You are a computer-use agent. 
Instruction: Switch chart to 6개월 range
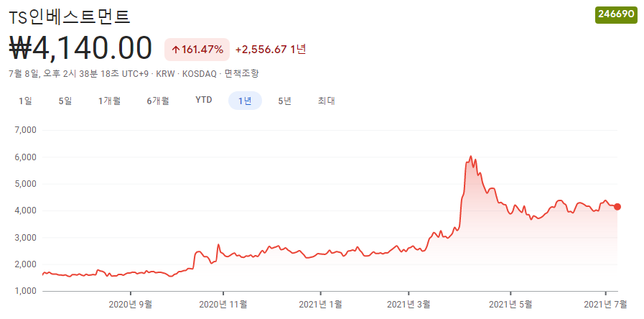158,101
